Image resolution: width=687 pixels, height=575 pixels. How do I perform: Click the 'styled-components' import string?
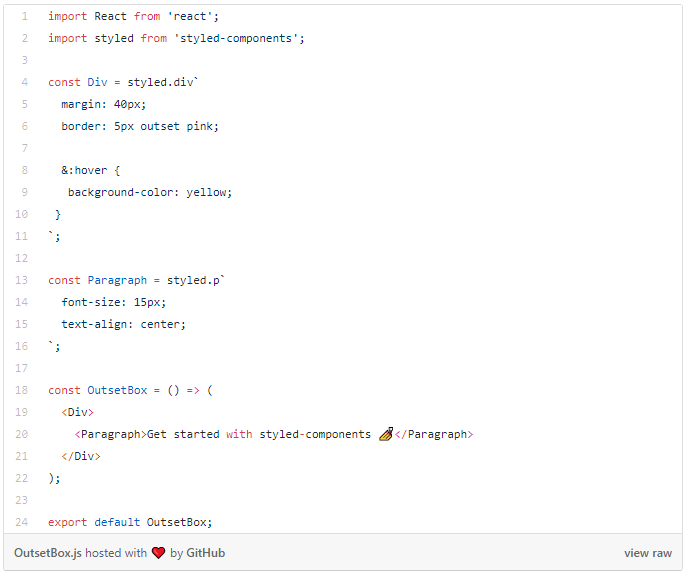236,39
